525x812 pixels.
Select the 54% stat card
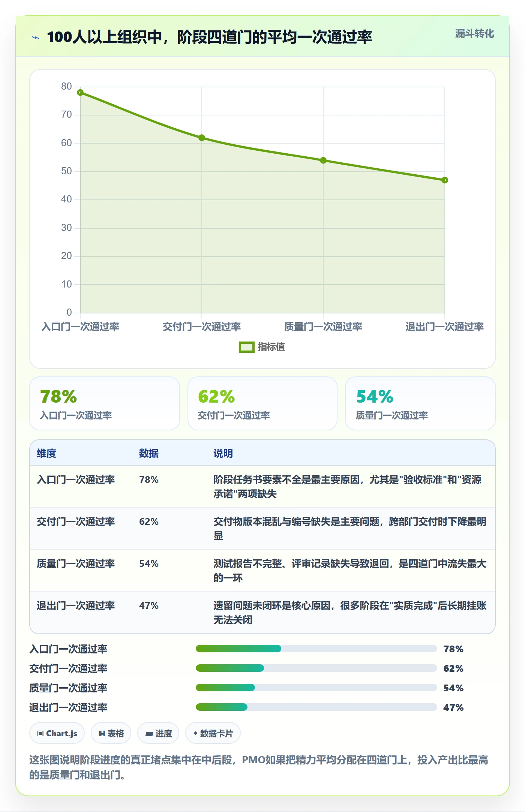[x=420, y=403]
